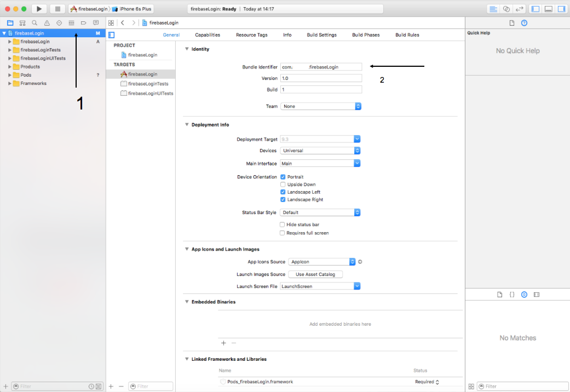
Task: Go forward in editor history
Action: [134, 23]
